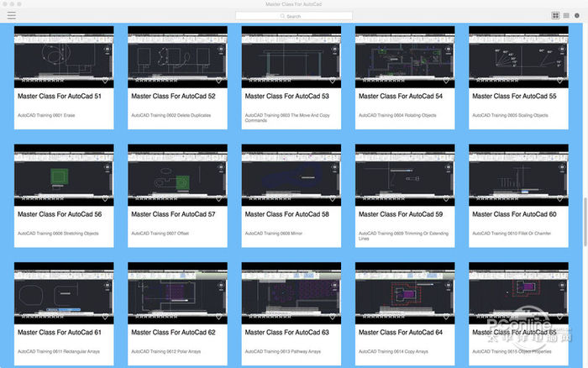Open the Pathway Arrays lesson thumbnail
The height and width of the screenshot is (368, 588).
(291, 293)
